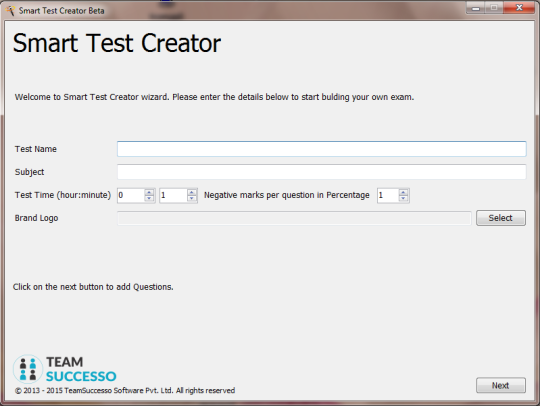Click the Negative marks percentage field

click(388, 195)
